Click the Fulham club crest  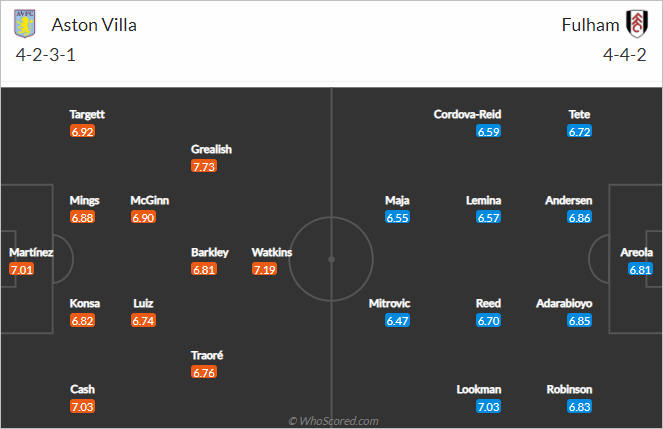click(x=637, y=24)
